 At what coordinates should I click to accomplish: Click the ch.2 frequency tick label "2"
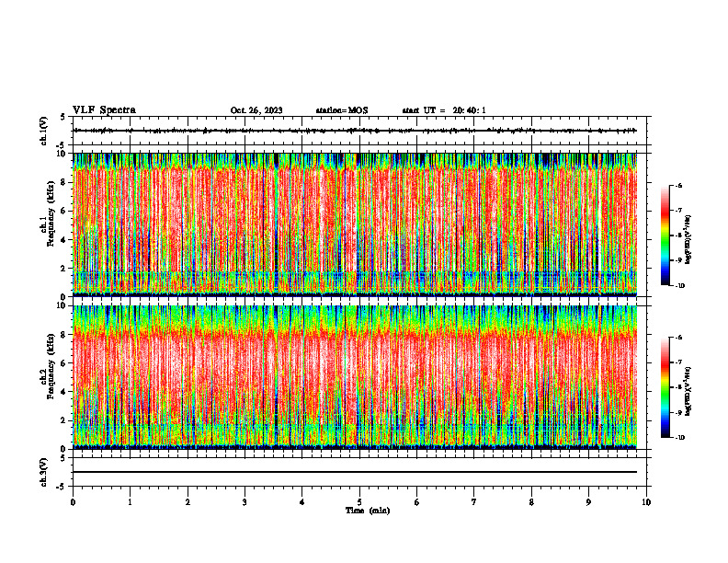64,420
